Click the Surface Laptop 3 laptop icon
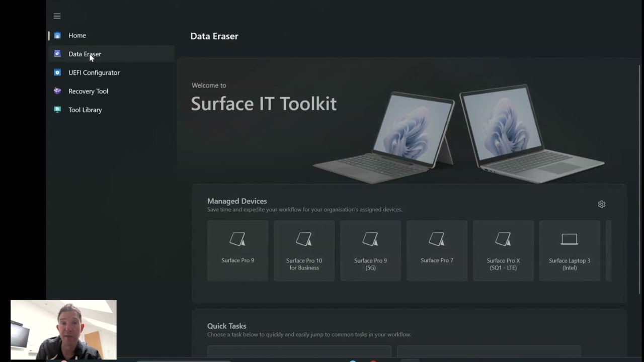Screen dimensions: 644x362 click(570, 239)
